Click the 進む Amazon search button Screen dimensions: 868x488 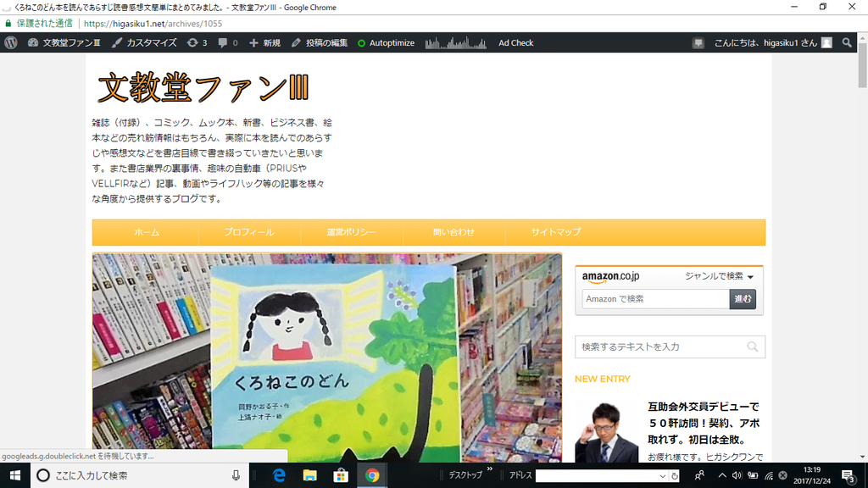click(743, 299)
